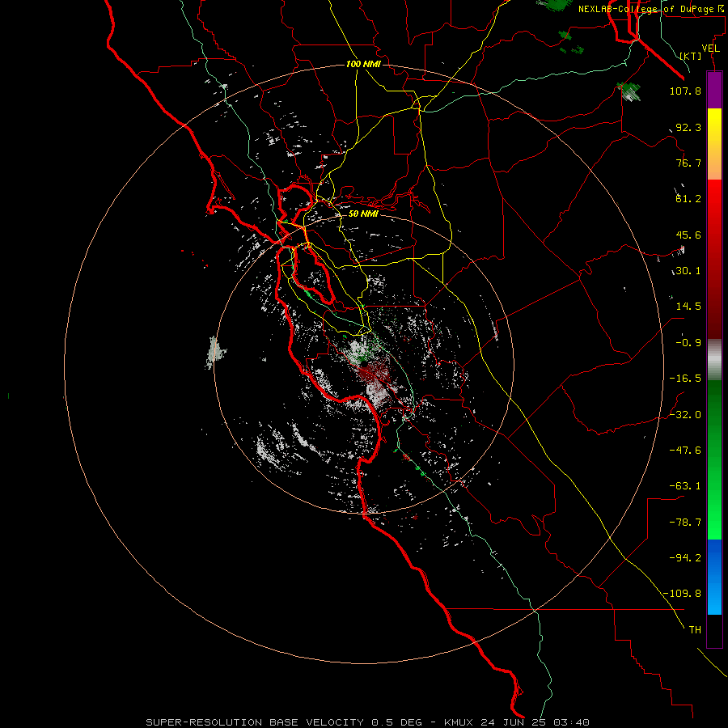Click the blue segment of the velocity scale

click(714, 577)
